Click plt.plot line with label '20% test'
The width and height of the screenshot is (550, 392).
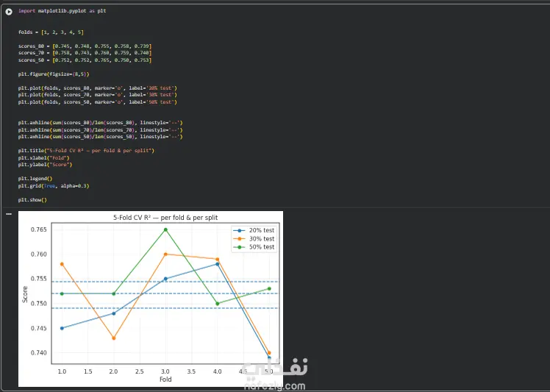[x=98, y=88]
